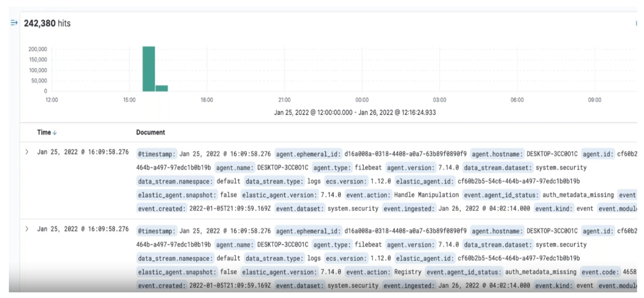Toggle the sidebar with the arrow-lines icon
644x298 pixels.
[14, 23]
